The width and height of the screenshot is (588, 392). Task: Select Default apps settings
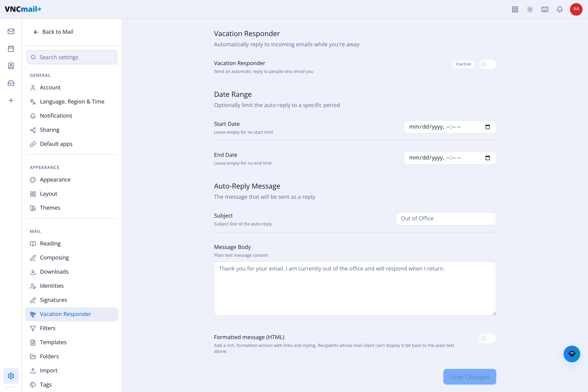(72, 144)
